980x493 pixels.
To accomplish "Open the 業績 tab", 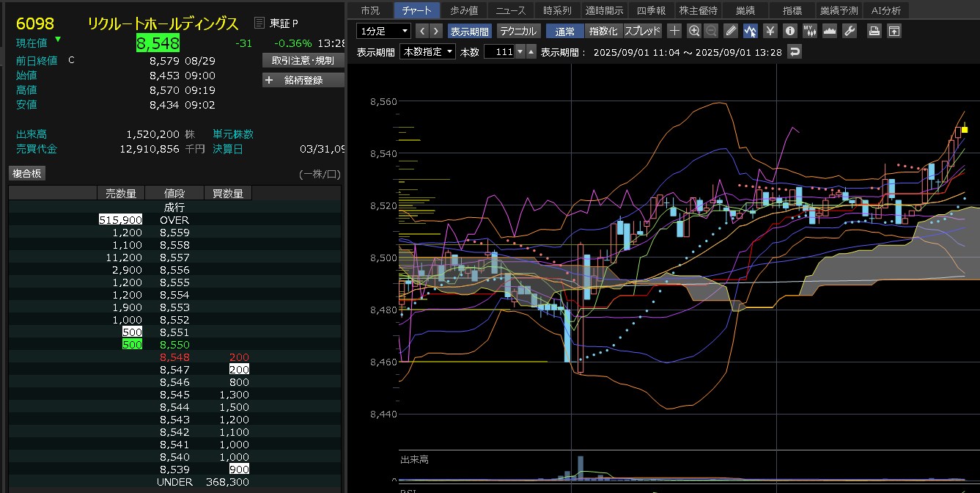I will pyautogui.click(x=745, y=10).
